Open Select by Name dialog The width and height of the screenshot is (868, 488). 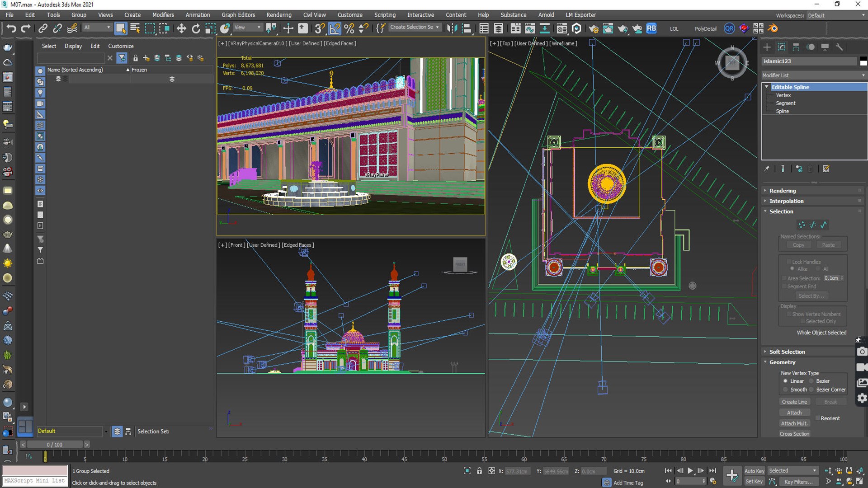click(x=135, y=28)
